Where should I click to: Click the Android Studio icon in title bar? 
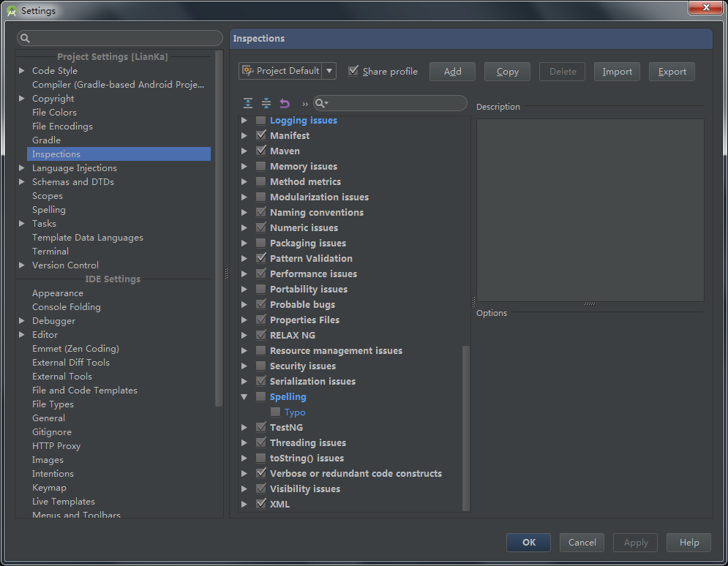12,11
